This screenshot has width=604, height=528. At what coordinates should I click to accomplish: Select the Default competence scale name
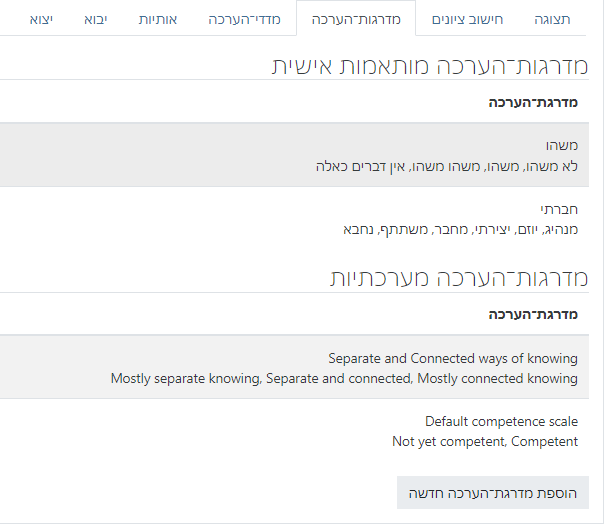pos(501,422)
